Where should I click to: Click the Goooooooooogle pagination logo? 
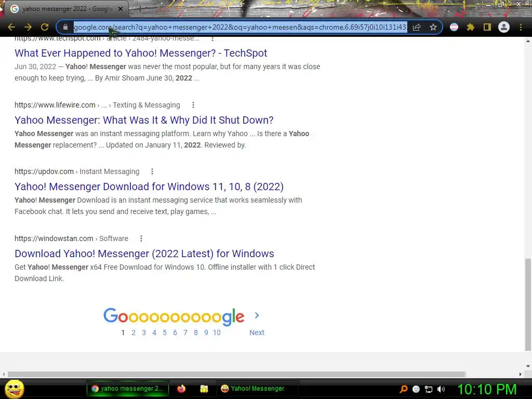[x=174, y=317]
